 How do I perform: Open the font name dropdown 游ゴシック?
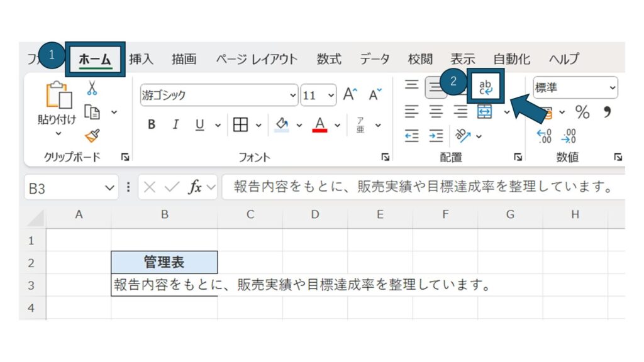pyautogui.click(x=218, y=96)
